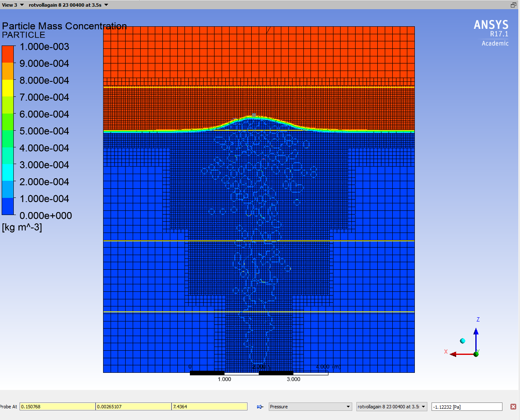This screenshot has width=520, height=420.
Task: Click the viewport restore/maximize icon
Action: click(513, 5)
